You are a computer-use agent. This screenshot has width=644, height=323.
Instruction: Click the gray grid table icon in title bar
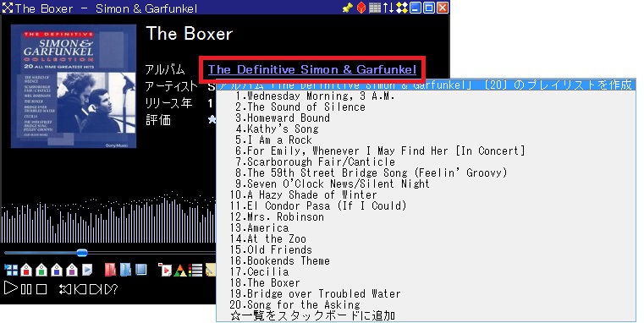[x=375, y=8]
